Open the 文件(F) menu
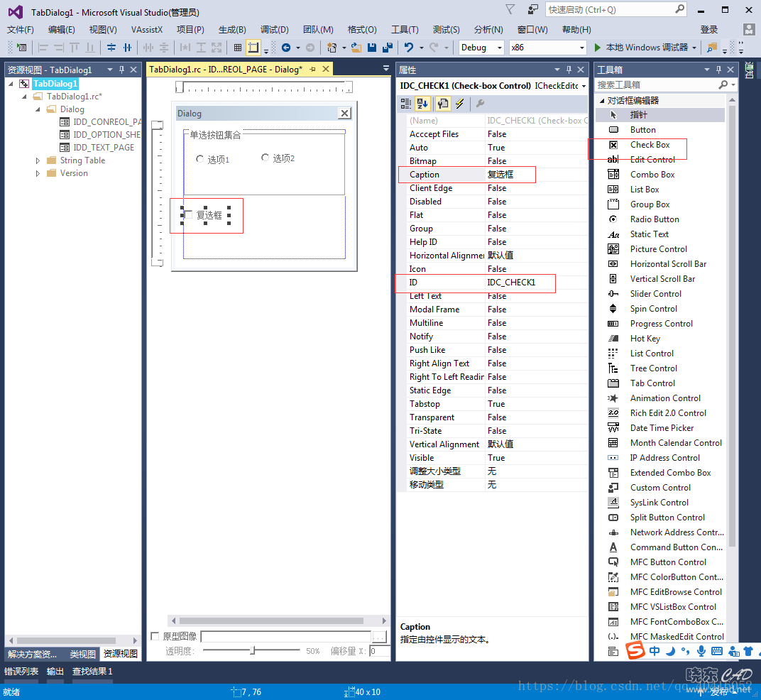 click(x=21, y=30)
